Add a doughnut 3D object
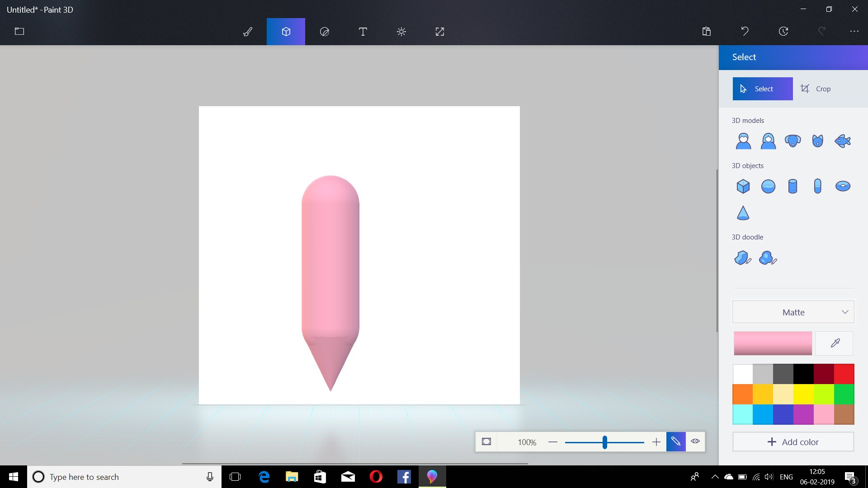 click(x=842, y=186)
